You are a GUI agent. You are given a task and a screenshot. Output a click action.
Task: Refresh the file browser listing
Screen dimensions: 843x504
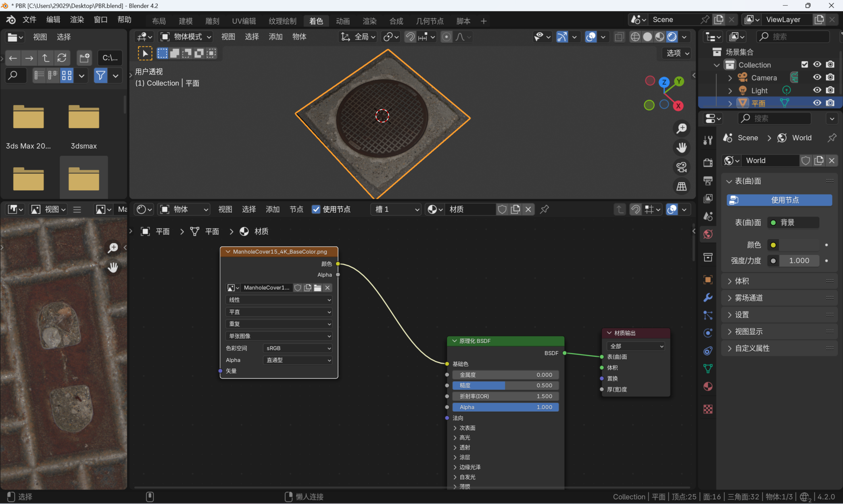(x=62, y=58)
